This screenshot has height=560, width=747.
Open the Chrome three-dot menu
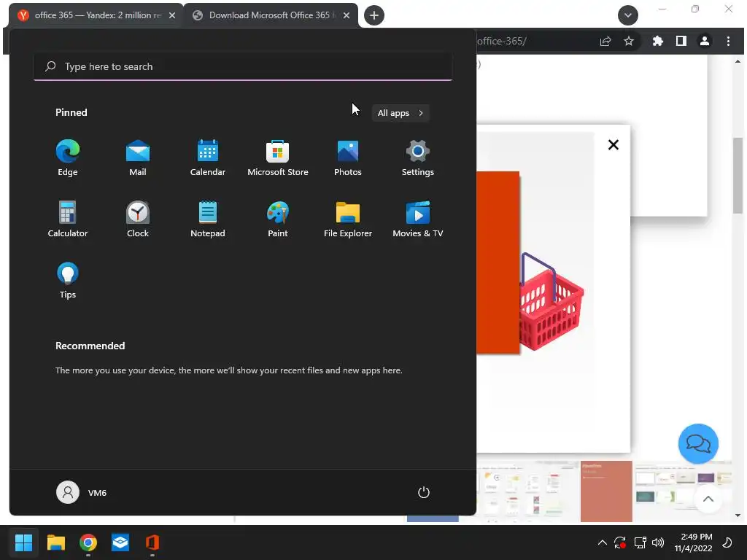(728, 42)
